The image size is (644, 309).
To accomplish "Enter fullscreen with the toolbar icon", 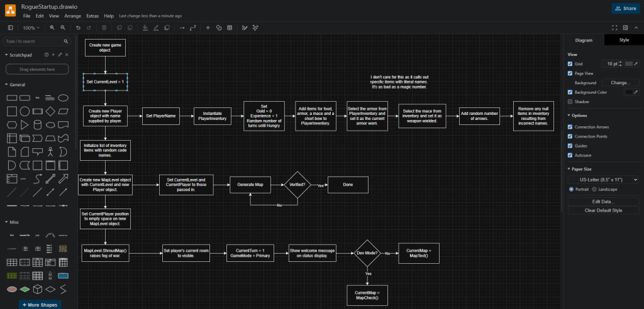I will (614, 28).
